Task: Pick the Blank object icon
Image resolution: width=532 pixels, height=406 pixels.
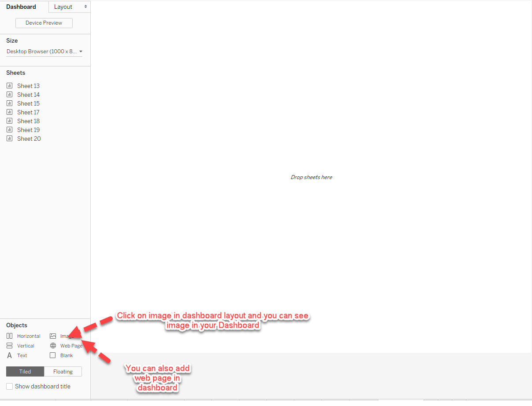Action: tap(53, 355)
